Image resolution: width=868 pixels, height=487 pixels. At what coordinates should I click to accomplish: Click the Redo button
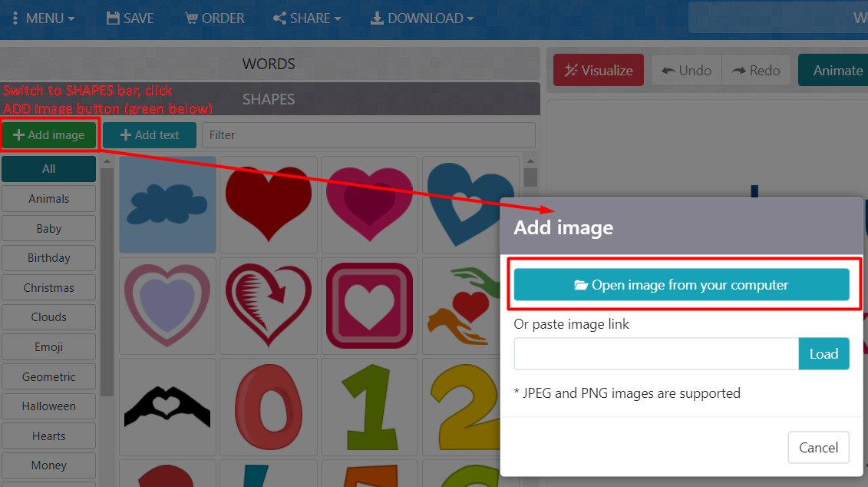[x=756, y=71]
